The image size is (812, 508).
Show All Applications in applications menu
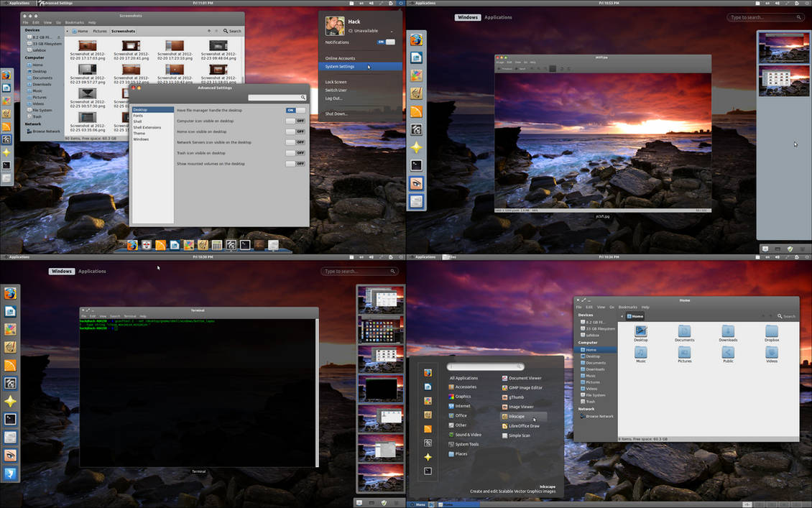464,378
